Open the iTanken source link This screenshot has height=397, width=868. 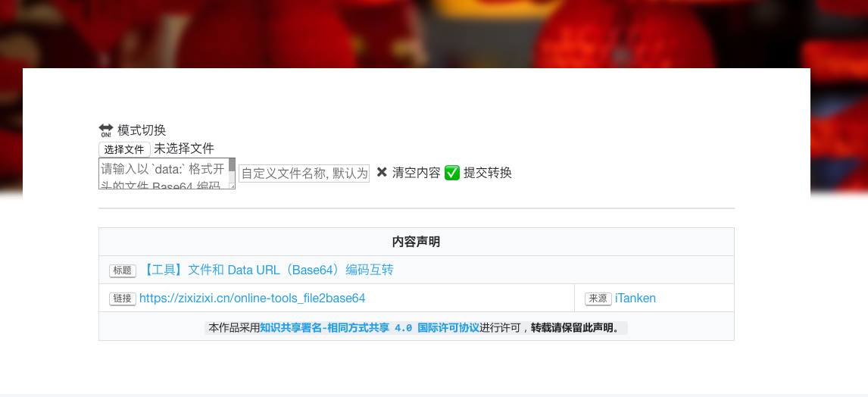coord(635,299)
